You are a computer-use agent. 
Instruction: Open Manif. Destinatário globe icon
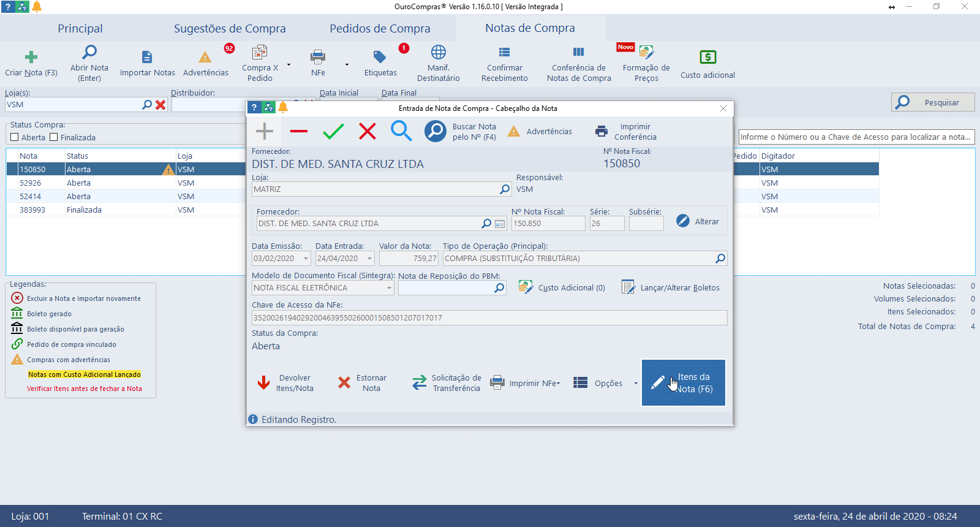coord(438,52)
